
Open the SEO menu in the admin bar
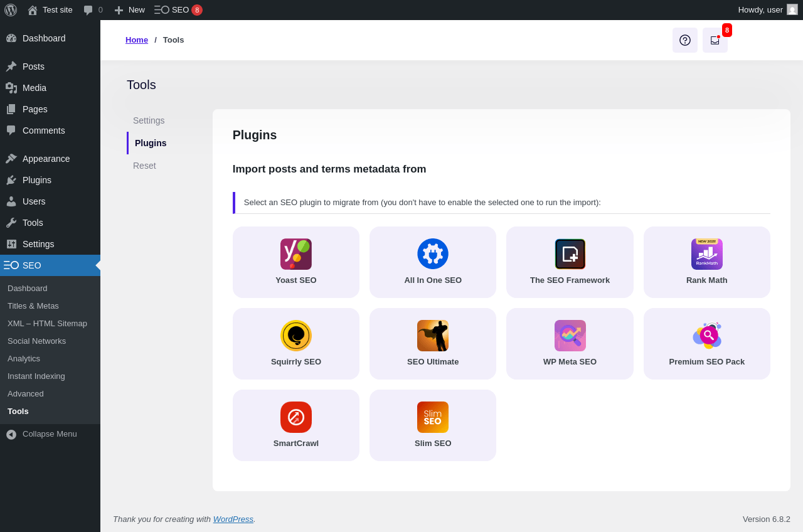coord(178,10)
